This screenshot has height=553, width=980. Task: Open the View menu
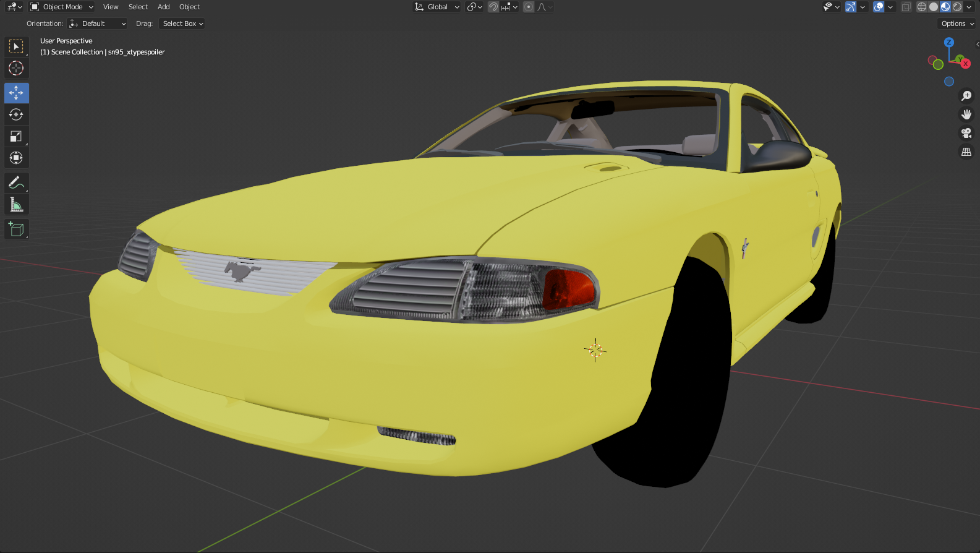pos(111,7)
